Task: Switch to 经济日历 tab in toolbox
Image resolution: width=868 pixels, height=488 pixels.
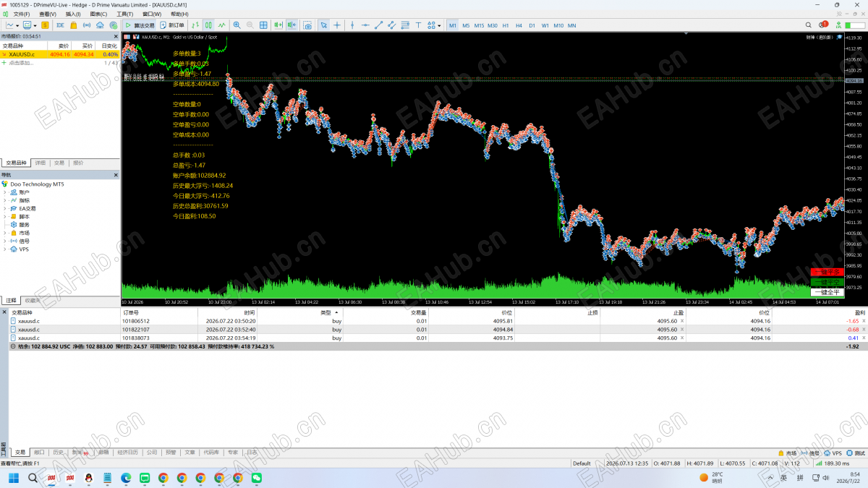Action: (127, 452)
